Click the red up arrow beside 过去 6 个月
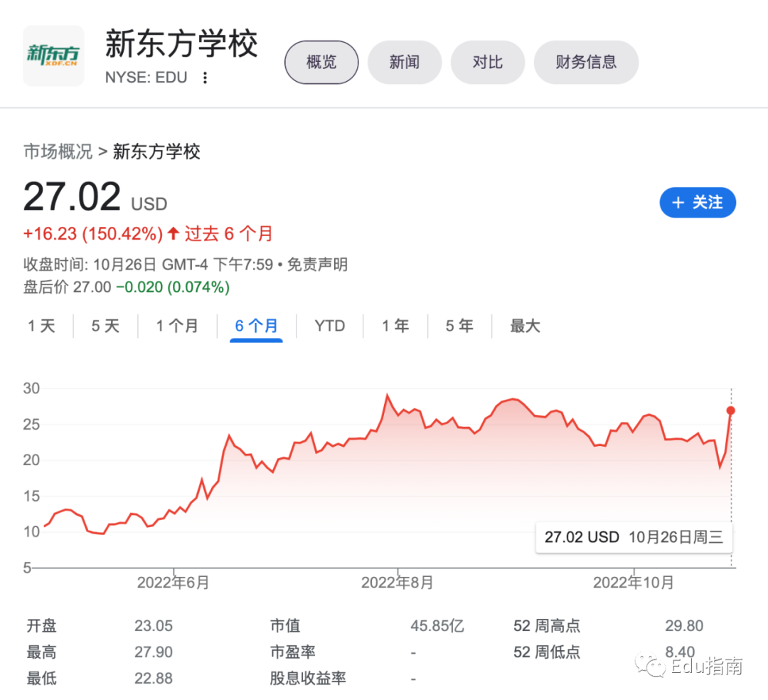 click(x=173, y=233)
